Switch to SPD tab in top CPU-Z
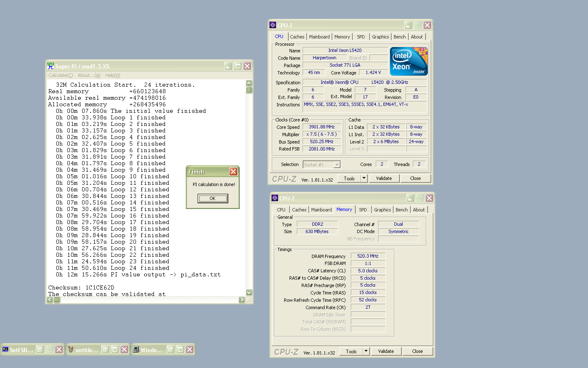 pyautogui.click(x=361, y=37)
